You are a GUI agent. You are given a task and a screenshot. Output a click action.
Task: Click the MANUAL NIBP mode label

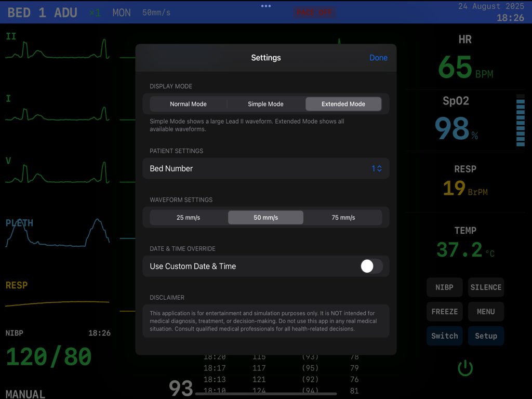[x=24, y=394]
